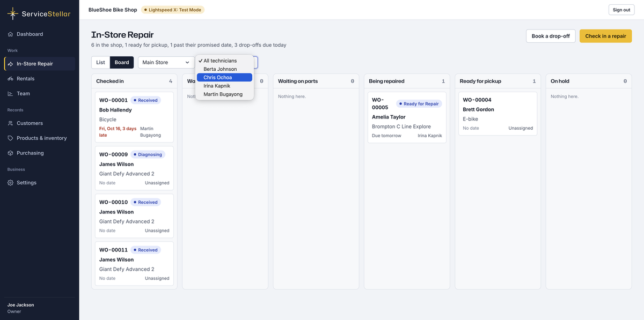644x320 pixels.
Task: Click the Purchasing box icon
Action: click(11, 153)
